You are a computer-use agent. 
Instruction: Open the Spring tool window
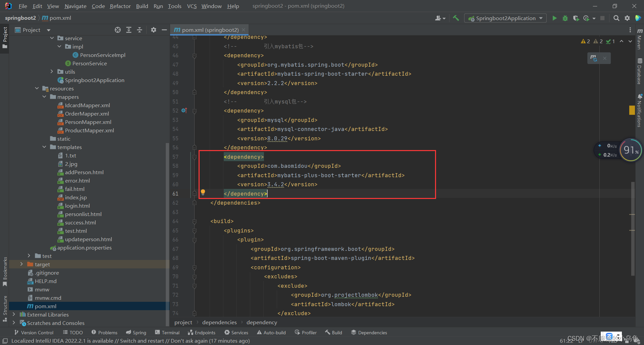click(x=136, y=333)
